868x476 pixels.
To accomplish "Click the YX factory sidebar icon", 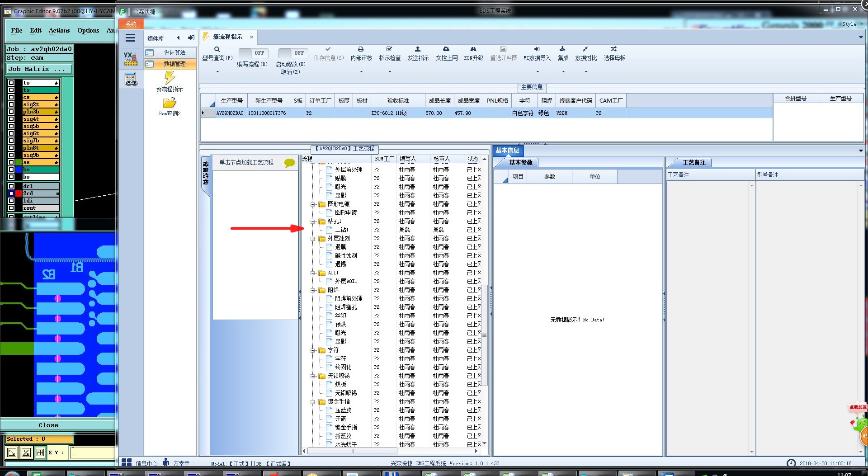I will click(131, 59).
